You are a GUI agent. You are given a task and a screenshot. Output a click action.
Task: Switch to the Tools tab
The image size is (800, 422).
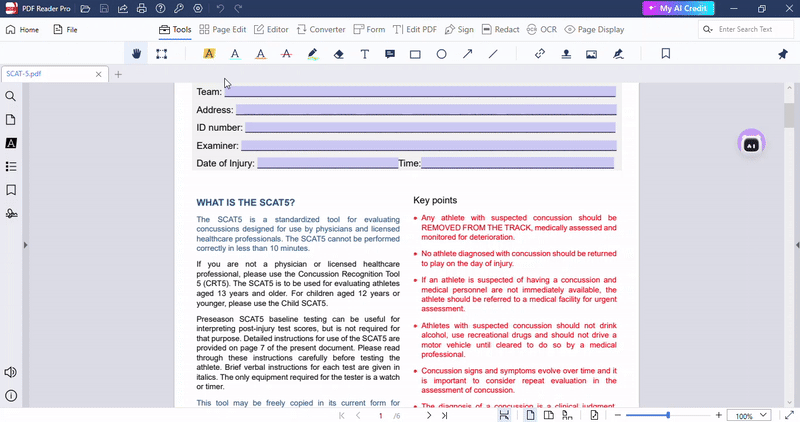175,30
